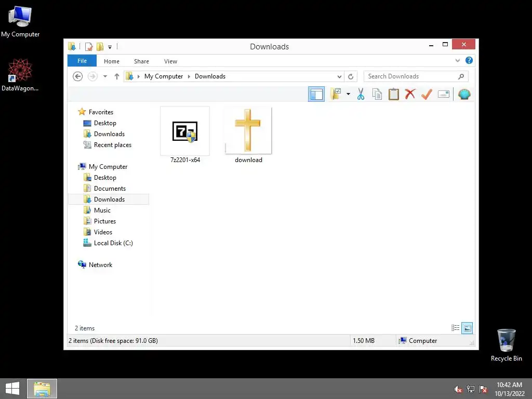Click the blue Help question mark icon
This screenshot has height=399, width=532.
pyautogui.click(x=469, y=60)
